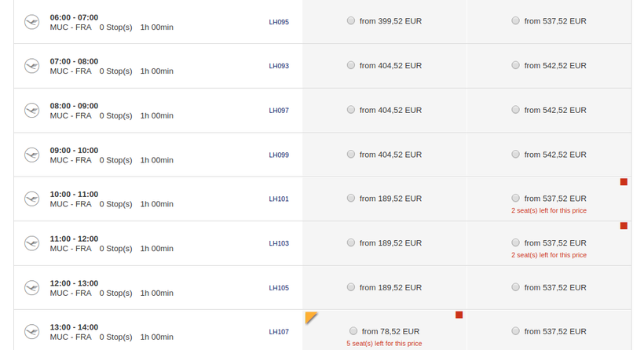
Task: Click the LH097 flight number
Action: pos(278,111)
